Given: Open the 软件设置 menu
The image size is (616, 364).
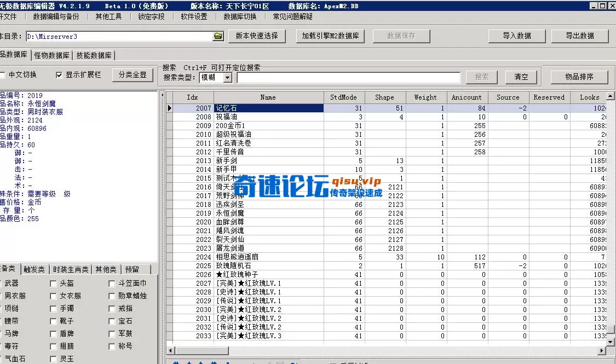Looking at the screenshot, I should point(193,16).
